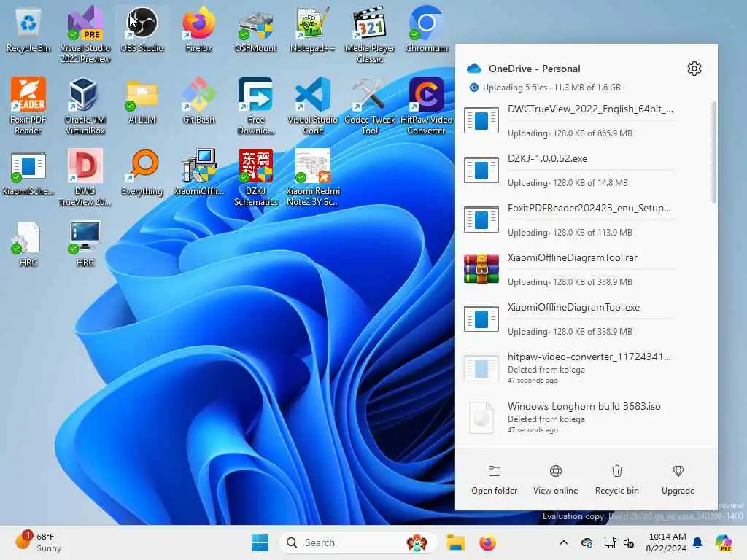This screenshot has width=747, height=560.
Task: Launch Visual Studio 2022 Preview shortcut
Action: click(x=85, y=34)
